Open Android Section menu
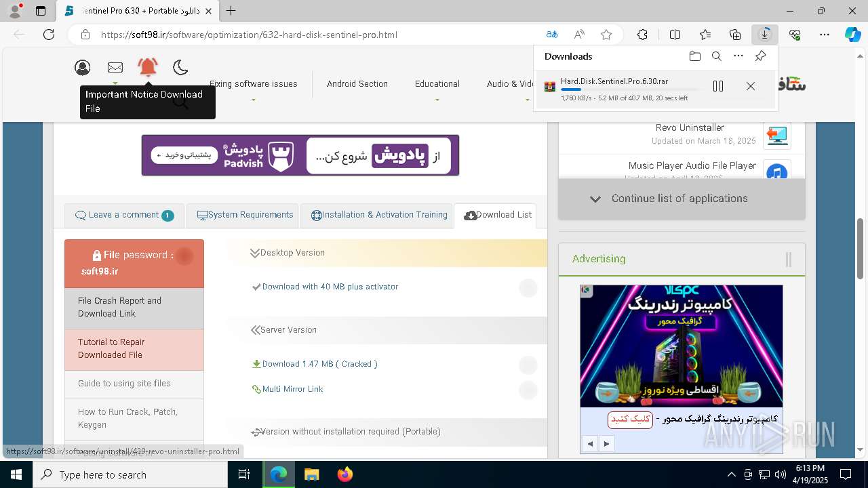Image resolution: width=868 pixels, height=488 pixels. [x=357, y=84]
